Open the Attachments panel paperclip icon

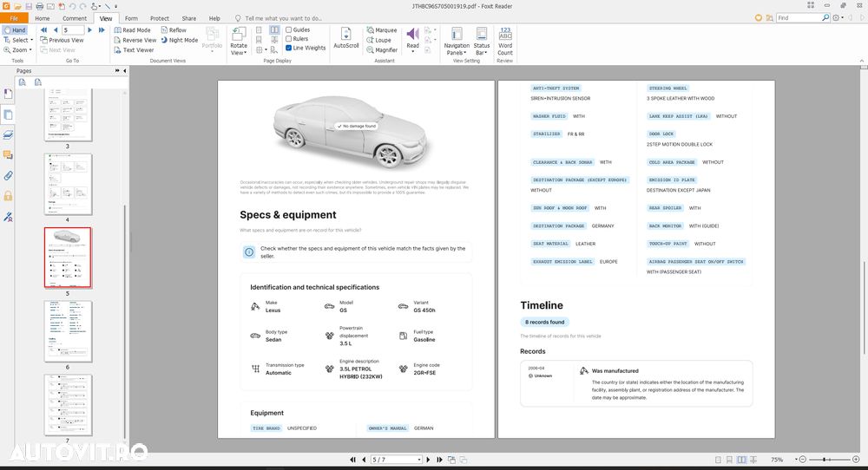pos(8,175)
